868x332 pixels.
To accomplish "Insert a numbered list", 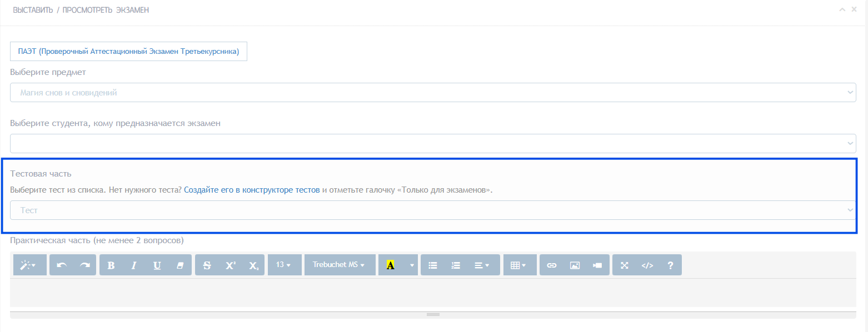I will 456,265.
